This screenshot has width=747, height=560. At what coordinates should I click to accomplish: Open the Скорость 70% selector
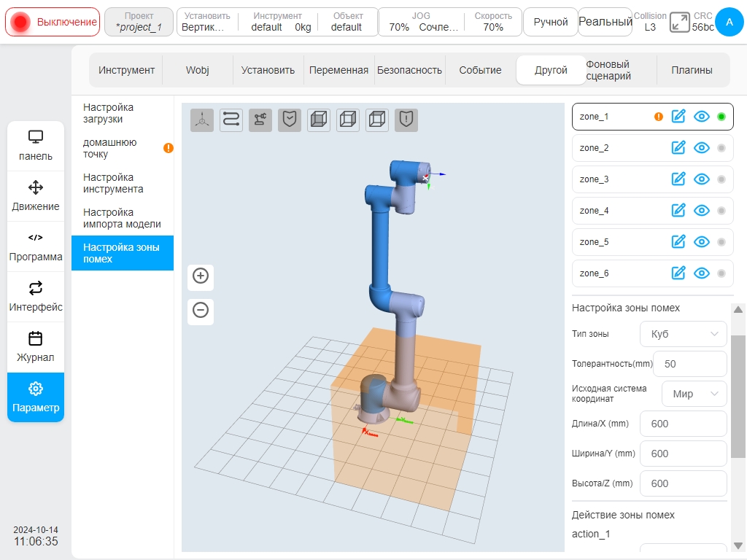[493, 22]
